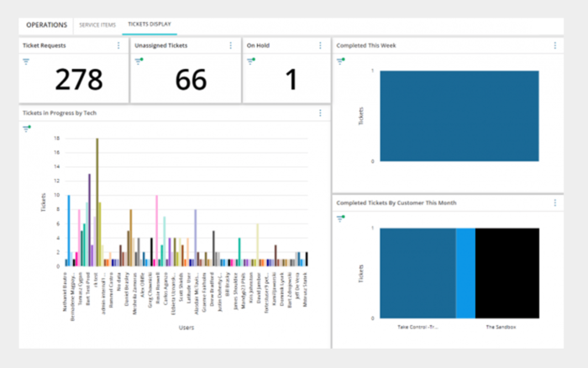588x368 pixels.
Task: Filter the Tickets in Progress by Tech chart
Action: click(26, 129)
